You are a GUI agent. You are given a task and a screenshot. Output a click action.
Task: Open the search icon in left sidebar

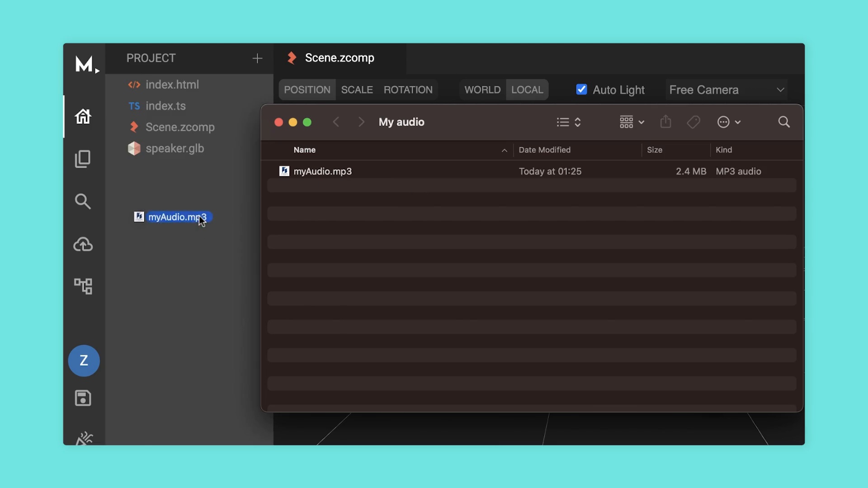point(83,202)
